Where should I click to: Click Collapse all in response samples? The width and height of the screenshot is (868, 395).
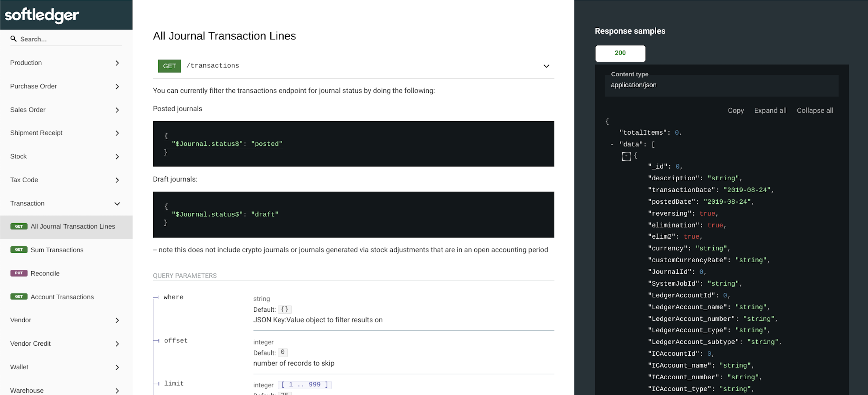coord(815,111)
